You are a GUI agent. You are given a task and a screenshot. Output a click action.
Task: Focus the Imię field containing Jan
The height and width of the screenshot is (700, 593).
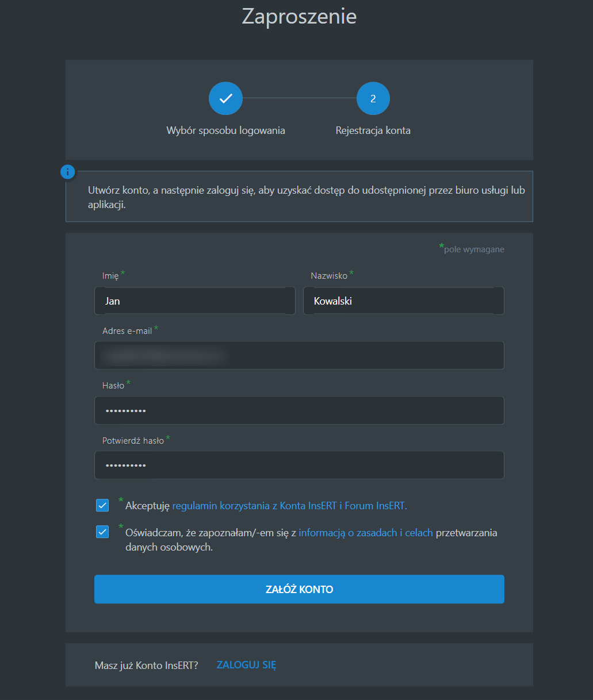point(194,301)
